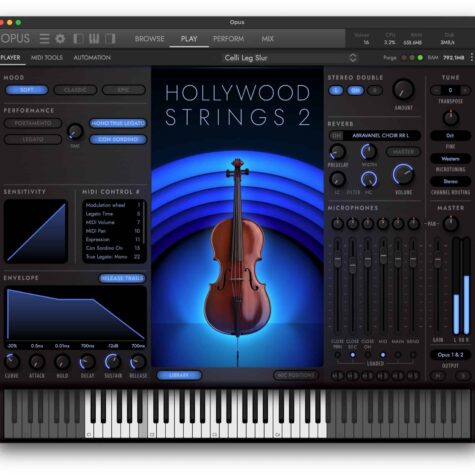
Task: Open the Fine tune Oct dropdown
Action: 450,135
